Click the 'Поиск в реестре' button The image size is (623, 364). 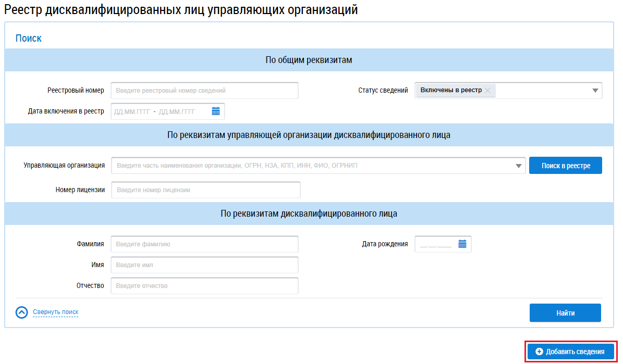(565, 166)
